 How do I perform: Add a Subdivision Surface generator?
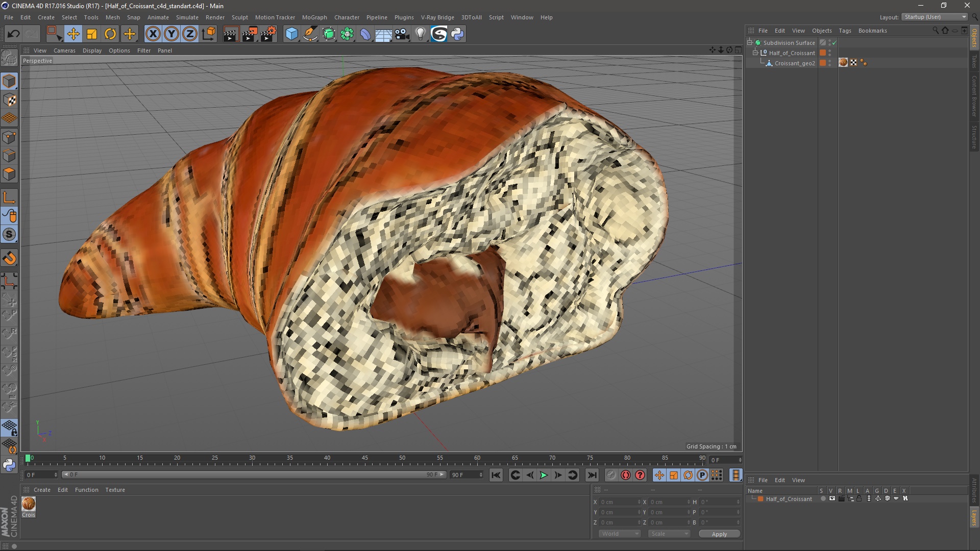(x=329, y=34)
